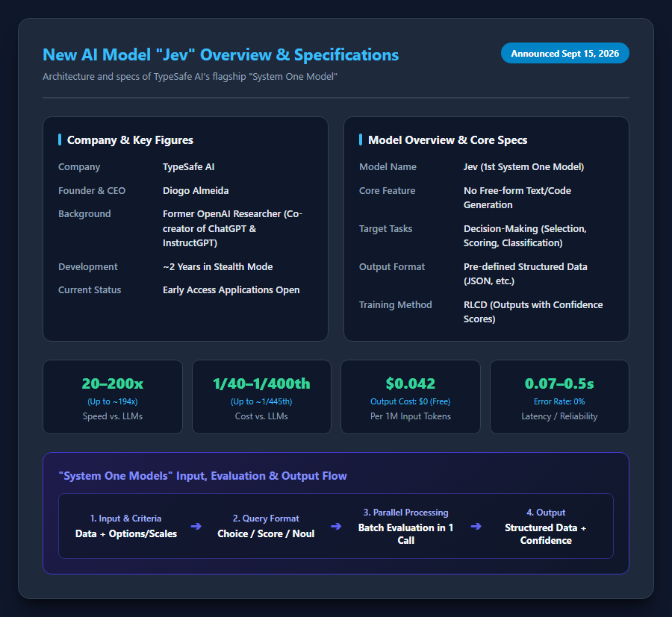The image size is (672, 617).
Task: Click the TypeSafe AI company value
Action: click(x=189, y=167)
